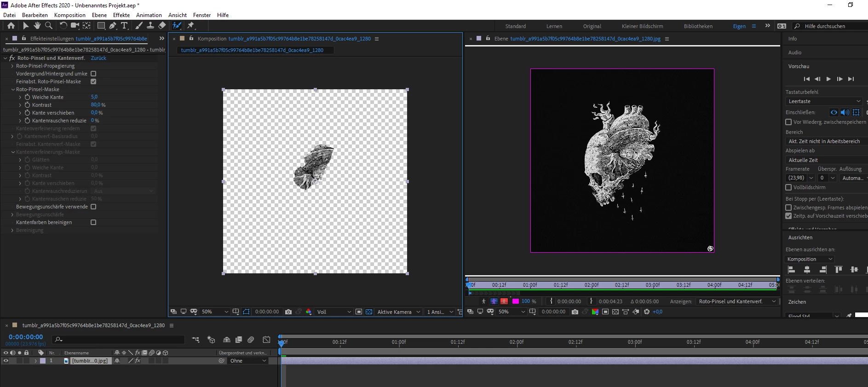Viewport: 868px width, 387px height.
Task: Collapse the Roto-Pinsel-Maske group
Action: tap(13, 89)
